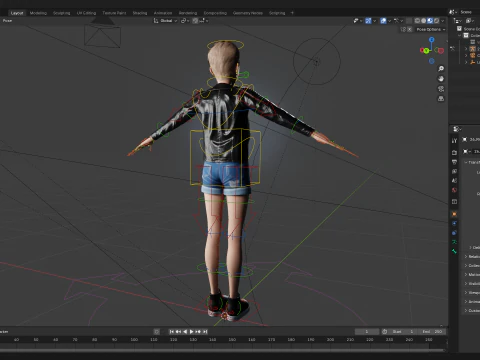480x360 pixels.
Task: Open the orange Object properties tab
Action: [x=454, y=214]
